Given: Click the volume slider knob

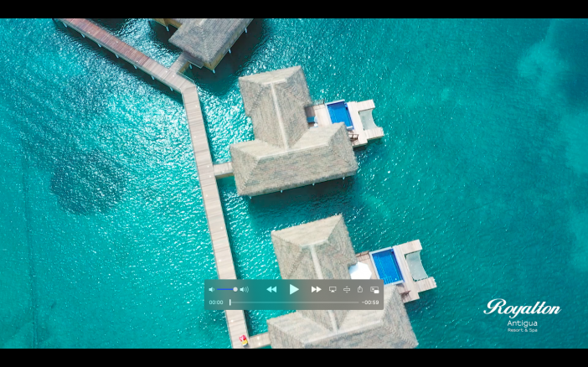Looking at the screenshot, I should click(x=235, y=289).
